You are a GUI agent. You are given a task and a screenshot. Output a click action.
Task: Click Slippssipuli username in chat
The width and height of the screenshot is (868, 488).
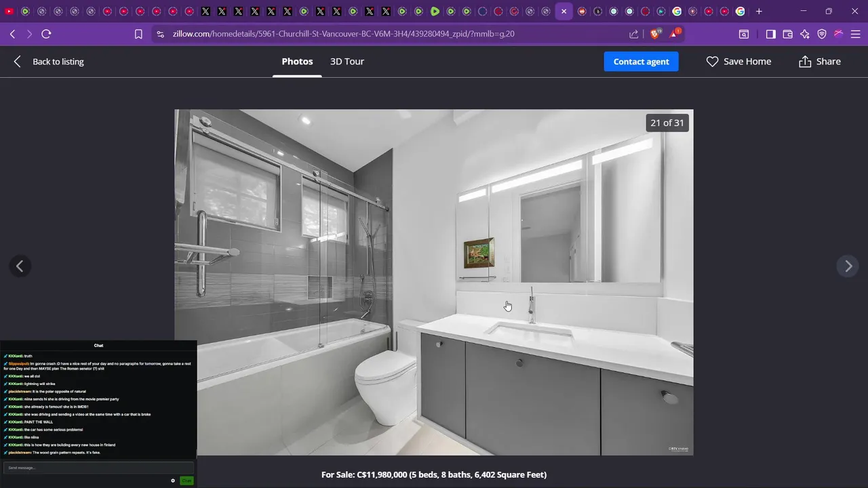click(18, 363)
